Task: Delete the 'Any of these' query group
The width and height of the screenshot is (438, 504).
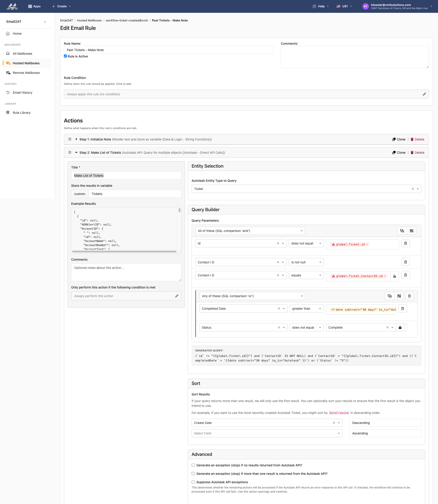Action: (x=409, y=296)
